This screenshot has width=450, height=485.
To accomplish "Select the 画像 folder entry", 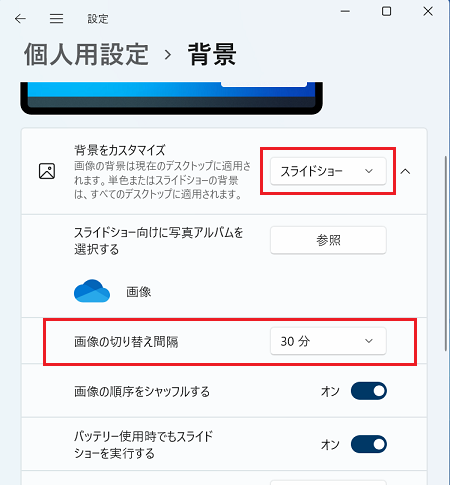I will point(138,292).
